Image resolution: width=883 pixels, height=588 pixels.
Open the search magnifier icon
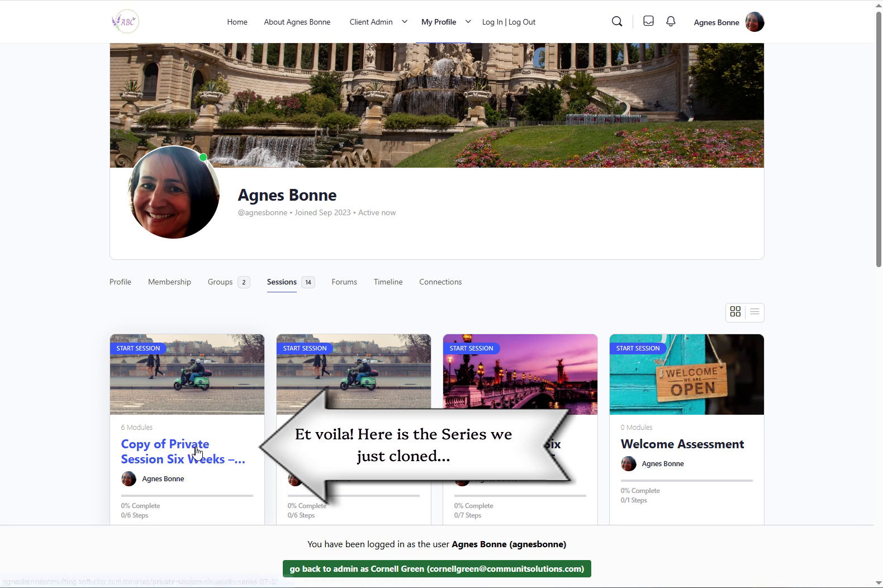click(x=616, y=22)
